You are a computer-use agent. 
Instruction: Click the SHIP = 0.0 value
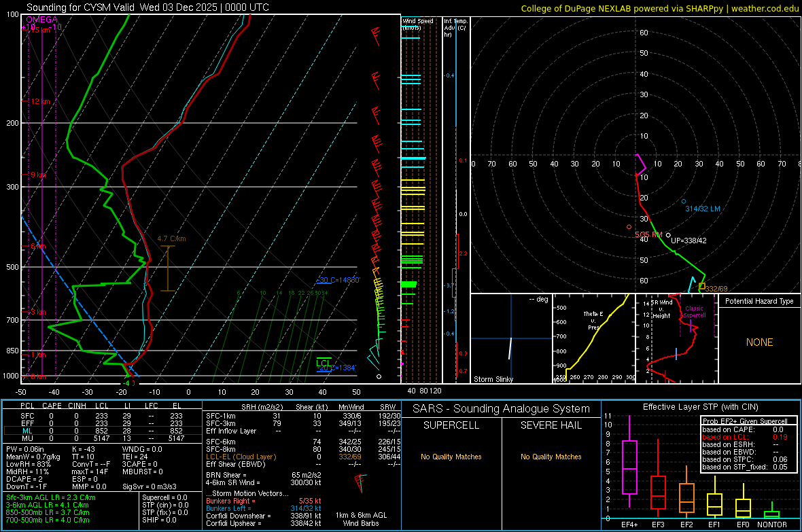159,520
